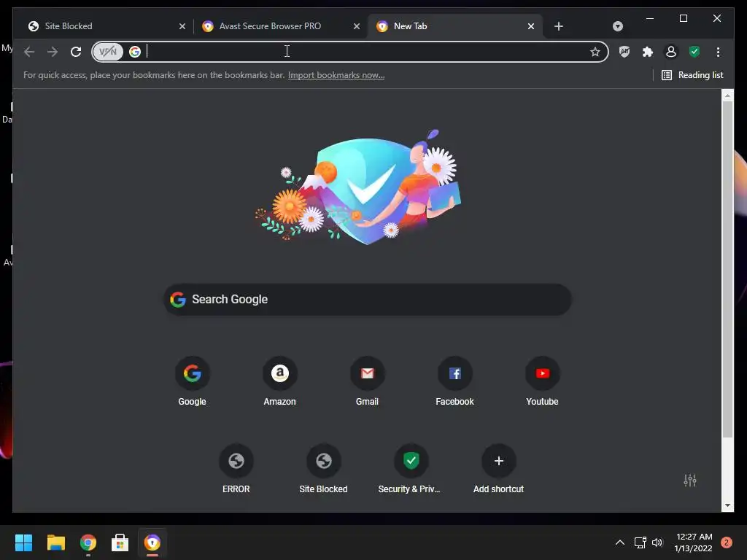Open the Adblock shield icon
747x560 pixels.
click(624, 52)
